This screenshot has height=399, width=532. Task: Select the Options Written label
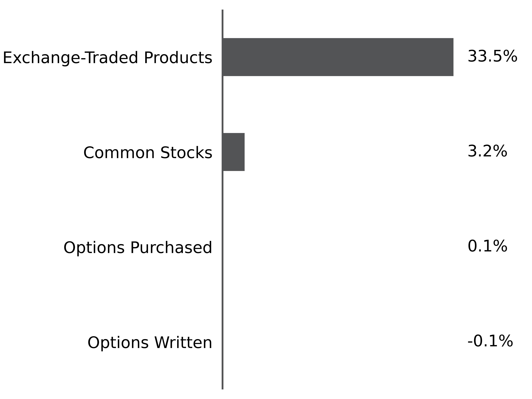(150, 343)
